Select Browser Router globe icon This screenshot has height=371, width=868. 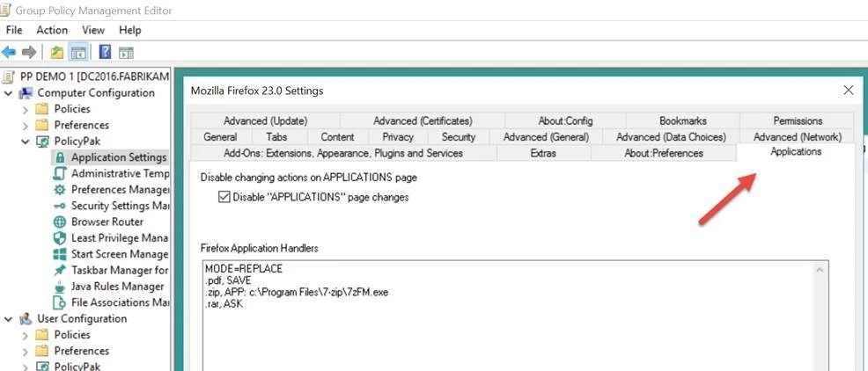click(60, 222)
